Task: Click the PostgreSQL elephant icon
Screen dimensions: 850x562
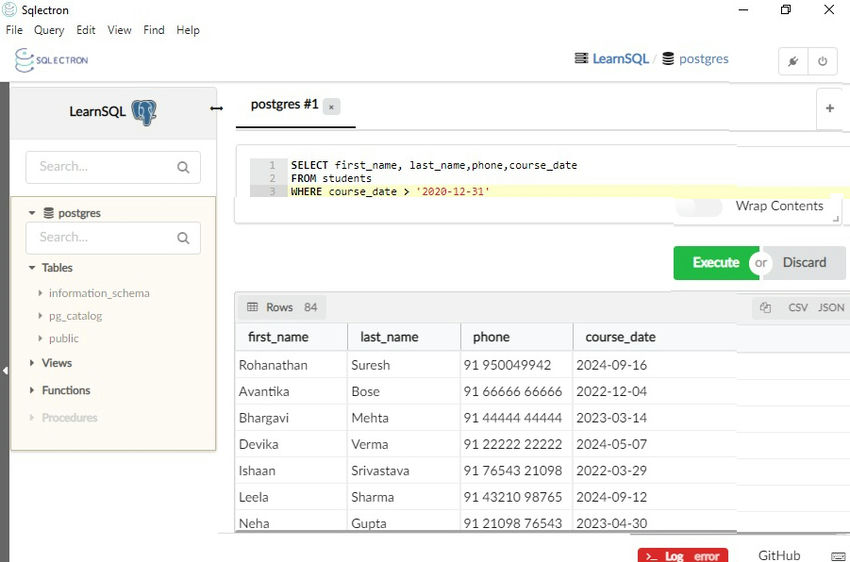Action: point(144,112)
